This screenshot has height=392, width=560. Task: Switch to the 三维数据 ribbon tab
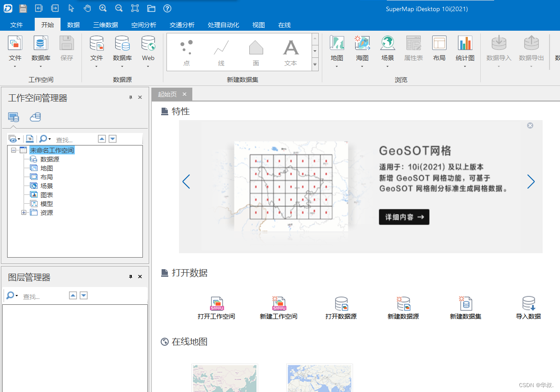click(106, 25)
